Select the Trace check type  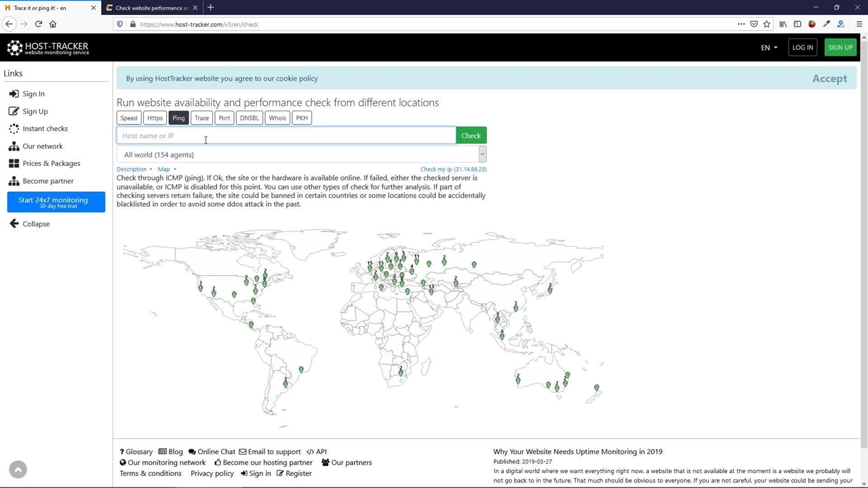(x=201, y=118)
